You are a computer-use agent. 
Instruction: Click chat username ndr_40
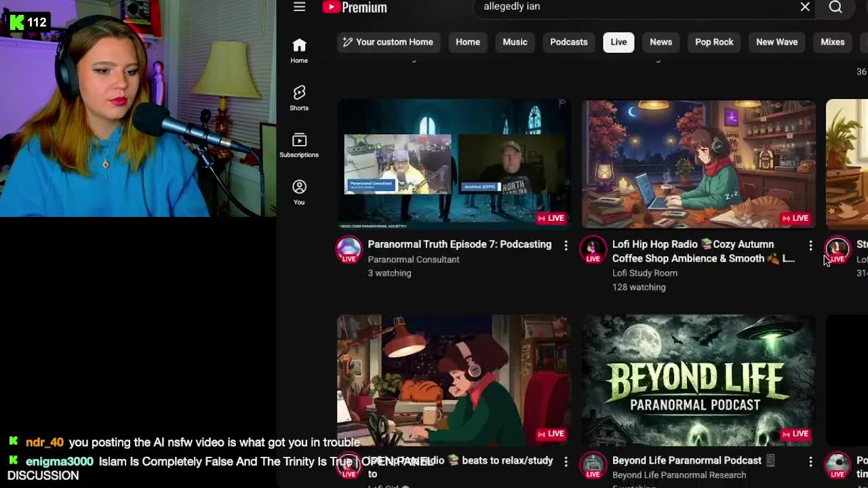pyautogui.click(x=45, y=443)
